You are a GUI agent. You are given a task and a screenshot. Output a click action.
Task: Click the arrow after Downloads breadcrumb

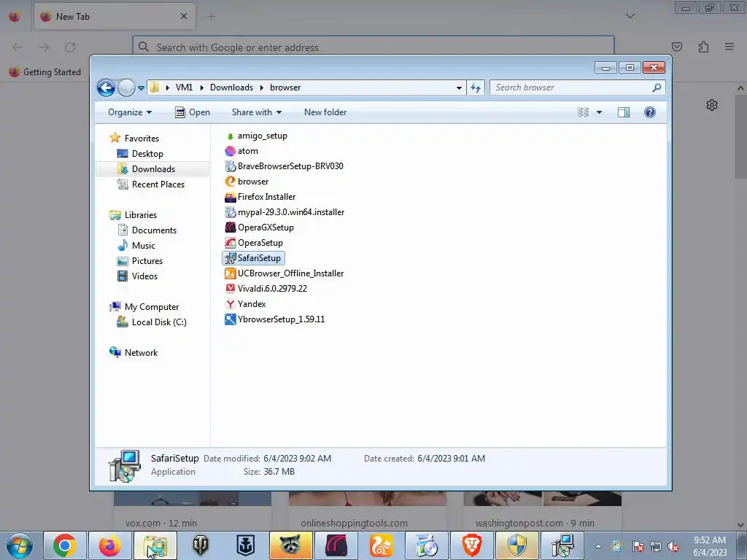262,87
